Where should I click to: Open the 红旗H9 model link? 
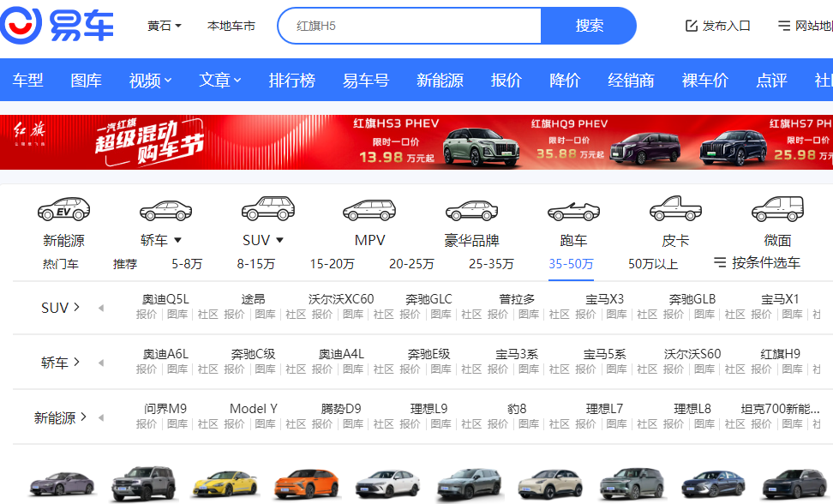click(780, 354)
